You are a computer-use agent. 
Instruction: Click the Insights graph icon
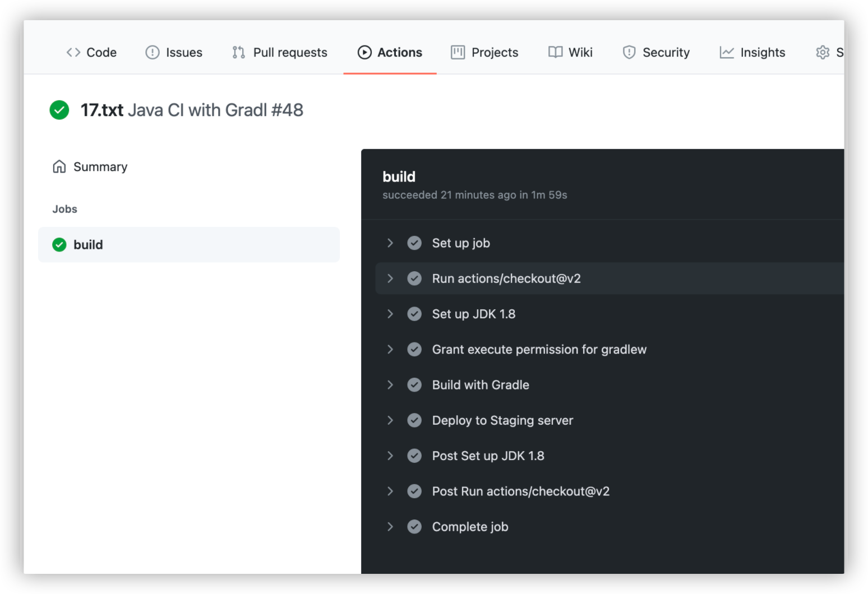727,52
